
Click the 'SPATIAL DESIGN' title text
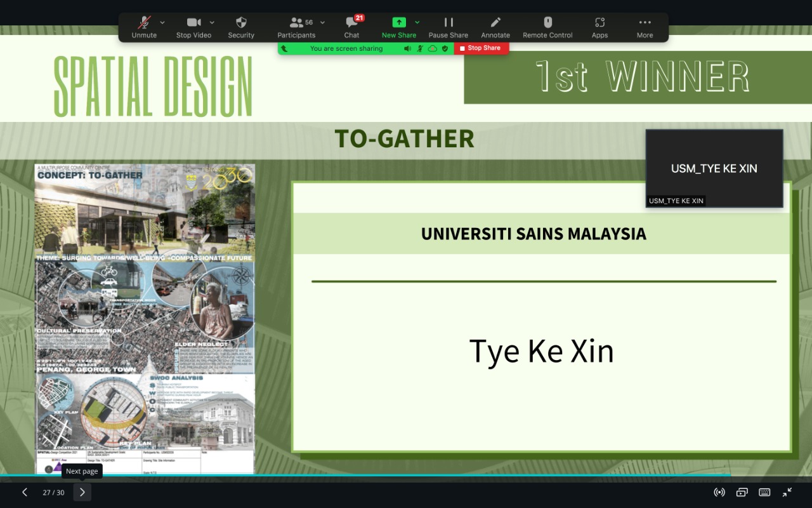click(x=153, y=86)
